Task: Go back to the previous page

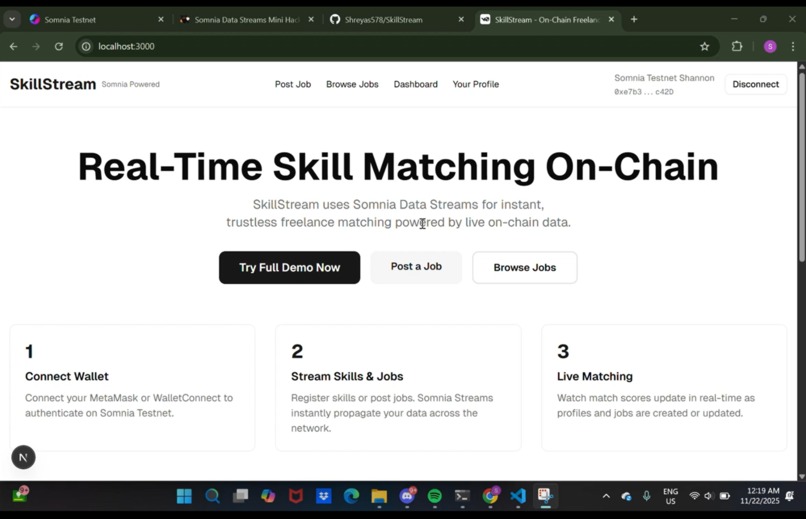Action: (13, 46)
